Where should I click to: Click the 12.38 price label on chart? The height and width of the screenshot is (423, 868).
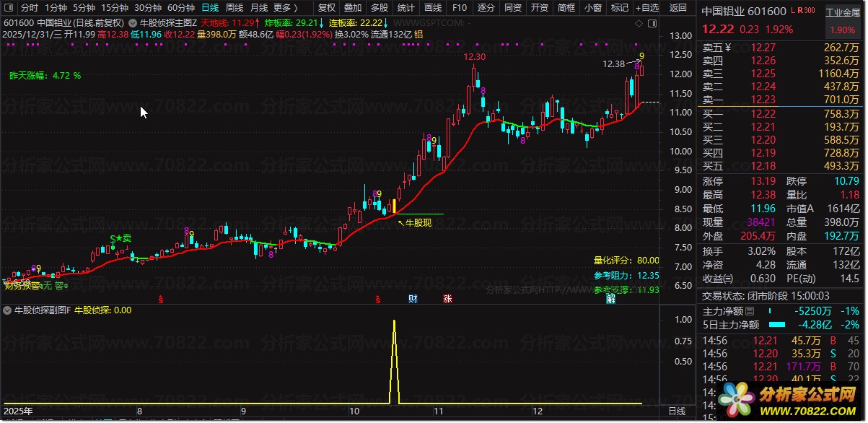(x=613, y=64)
